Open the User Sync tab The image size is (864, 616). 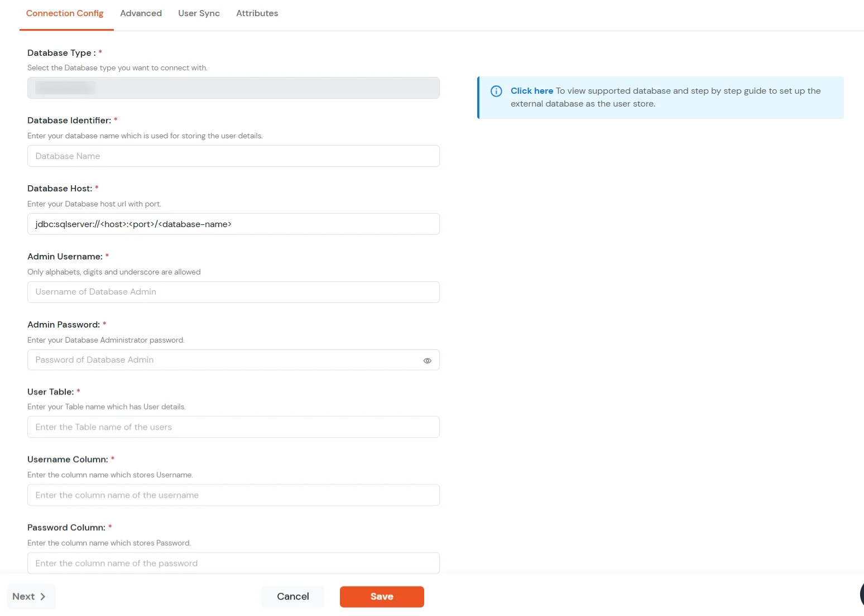199,13
